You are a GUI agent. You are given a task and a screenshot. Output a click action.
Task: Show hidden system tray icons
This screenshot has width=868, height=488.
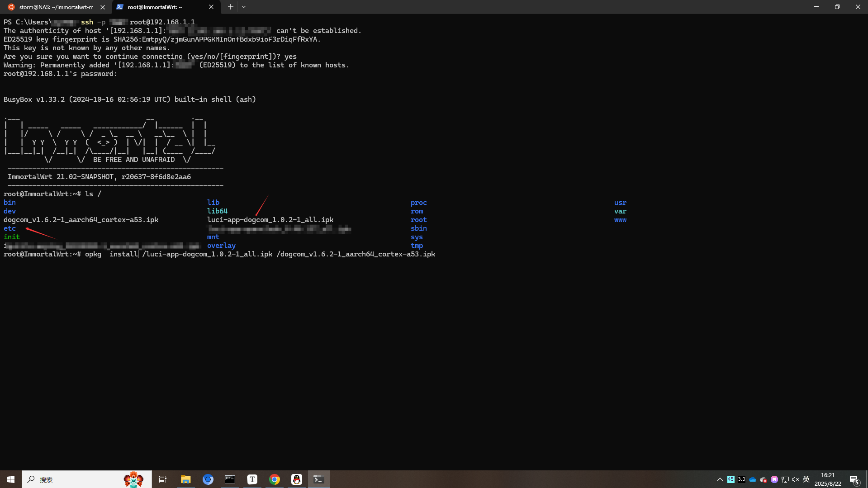tap(720, 479)
